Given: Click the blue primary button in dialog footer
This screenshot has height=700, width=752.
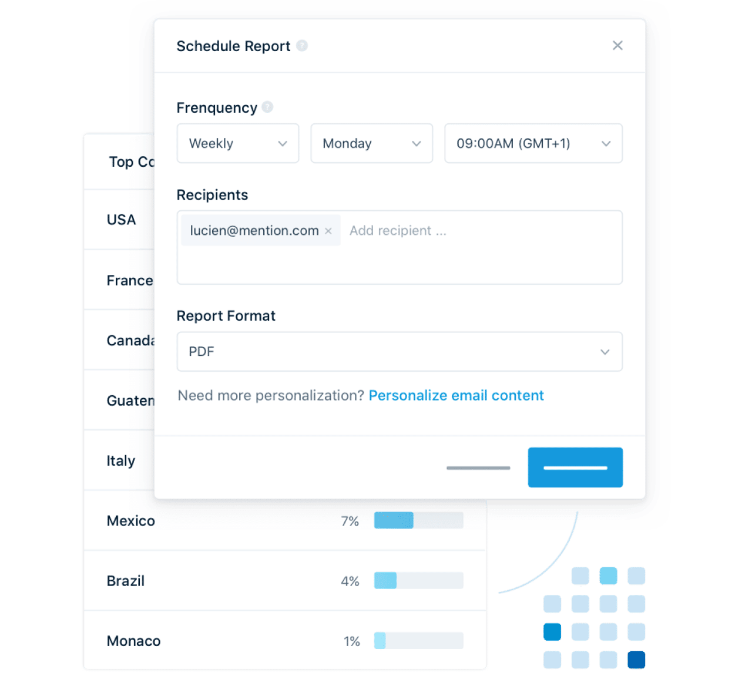Looking at the screenshot, I should 575,467.
